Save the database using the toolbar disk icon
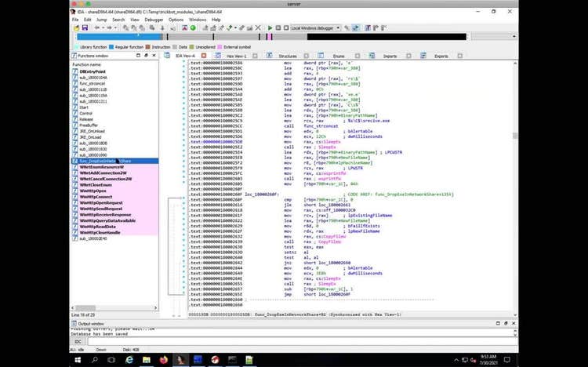 coord(84,27)
